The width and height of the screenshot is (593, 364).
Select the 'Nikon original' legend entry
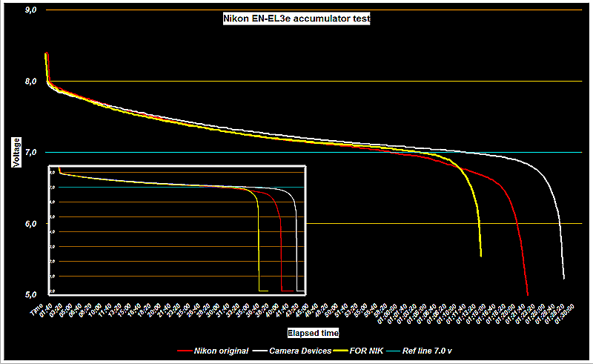[x=213, y=351]
